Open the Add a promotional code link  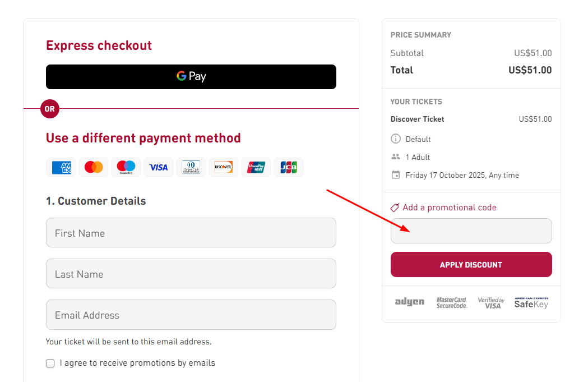449,208
